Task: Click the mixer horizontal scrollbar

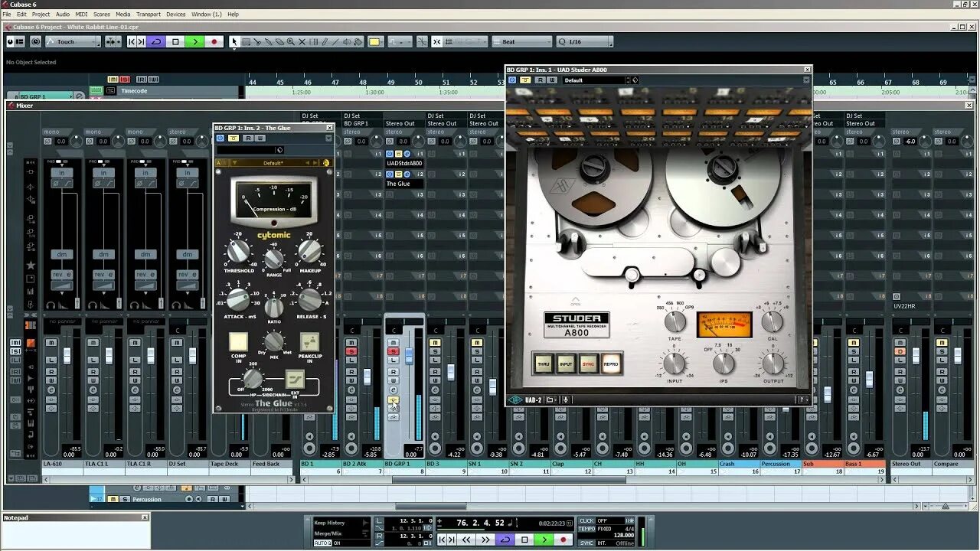Action: click(x=509, y=479)
